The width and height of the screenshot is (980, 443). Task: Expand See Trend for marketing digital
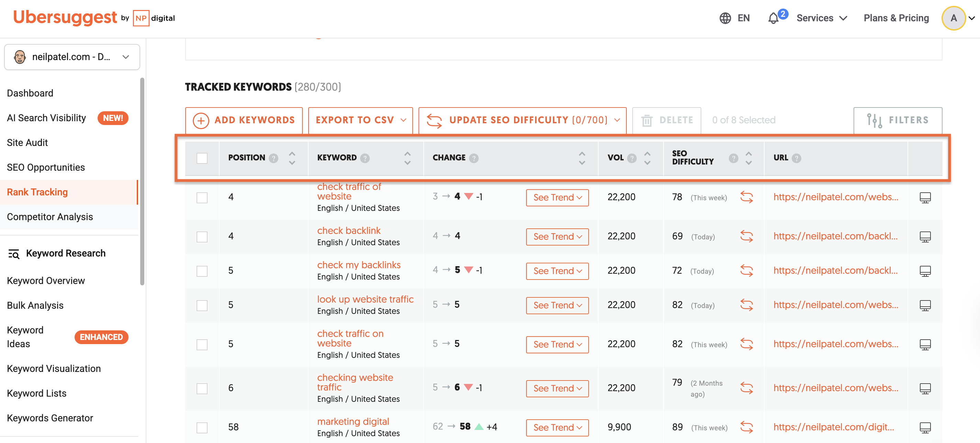[x=557, y=428]
